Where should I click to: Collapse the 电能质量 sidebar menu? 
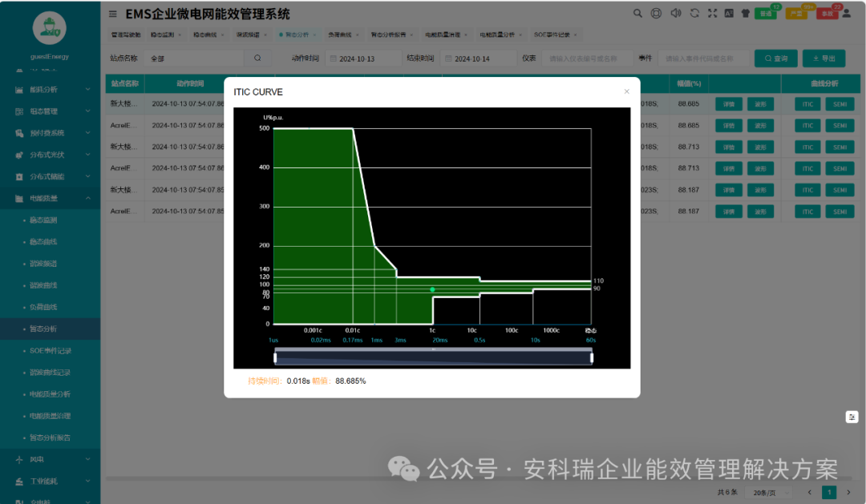coord(51,198)
